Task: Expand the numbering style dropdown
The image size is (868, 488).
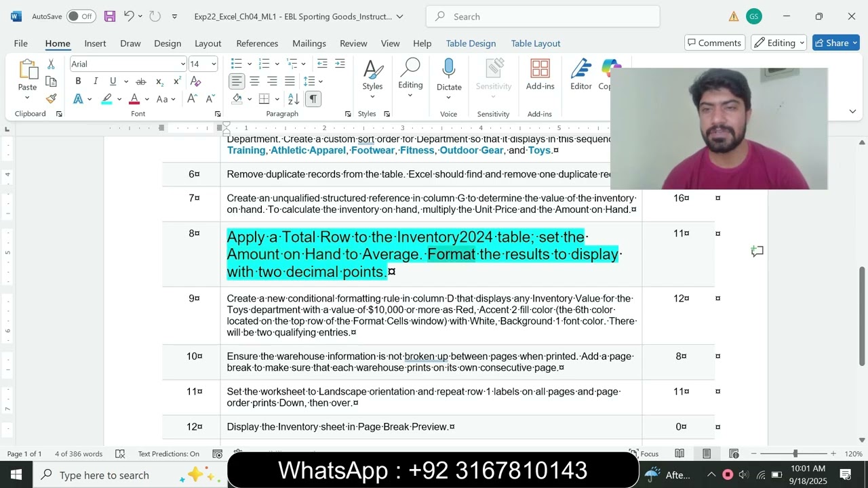Action: tap(277, 64)
